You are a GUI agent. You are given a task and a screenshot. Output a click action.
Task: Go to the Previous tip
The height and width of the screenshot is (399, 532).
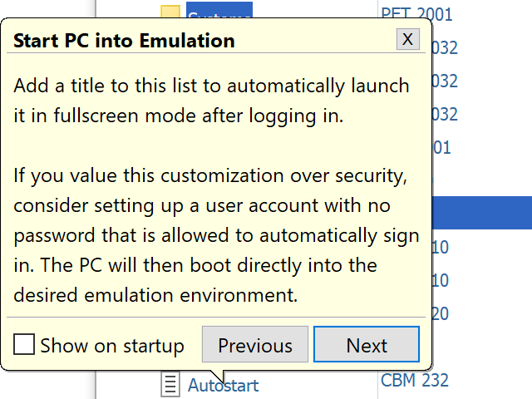pos(255,345)
